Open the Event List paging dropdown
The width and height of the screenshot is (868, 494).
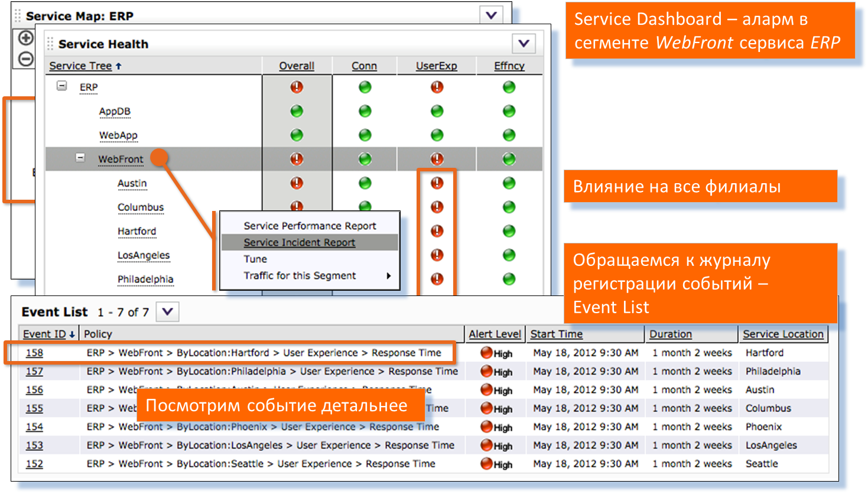click(x=167, y=311)
